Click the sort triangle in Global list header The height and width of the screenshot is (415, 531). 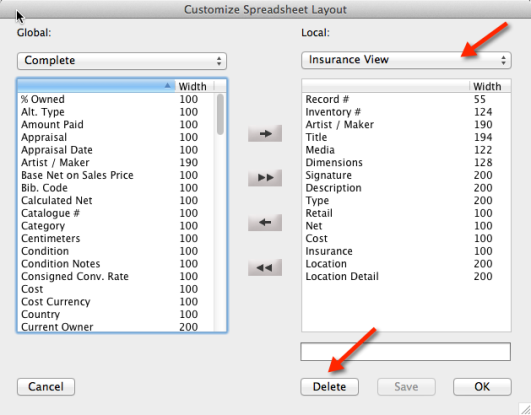167,86
